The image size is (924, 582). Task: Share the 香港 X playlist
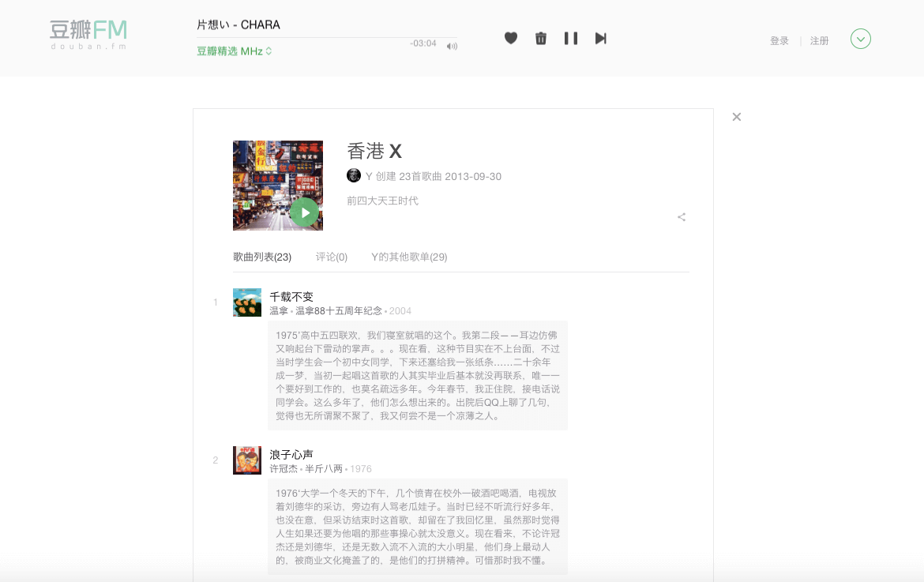681,216
